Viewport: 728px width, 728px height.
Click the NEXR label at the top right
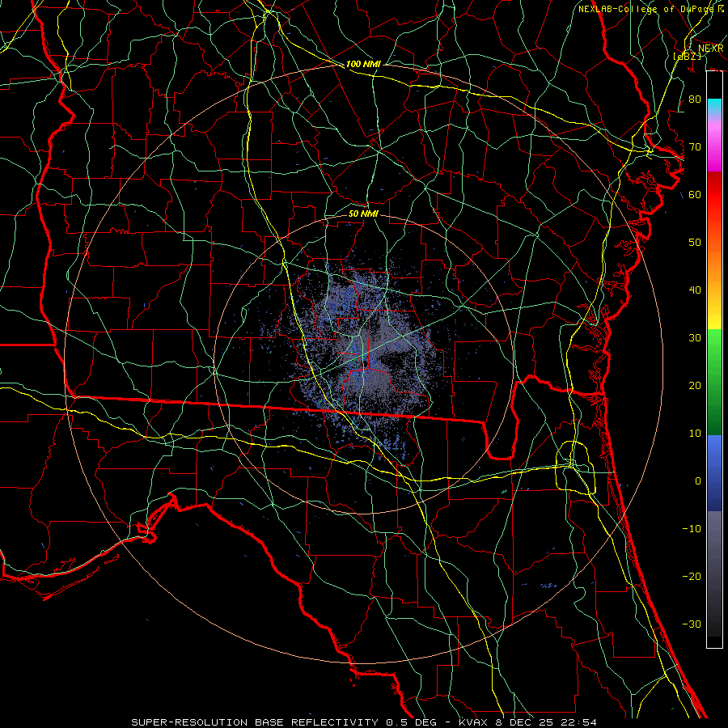coord(711,49)
